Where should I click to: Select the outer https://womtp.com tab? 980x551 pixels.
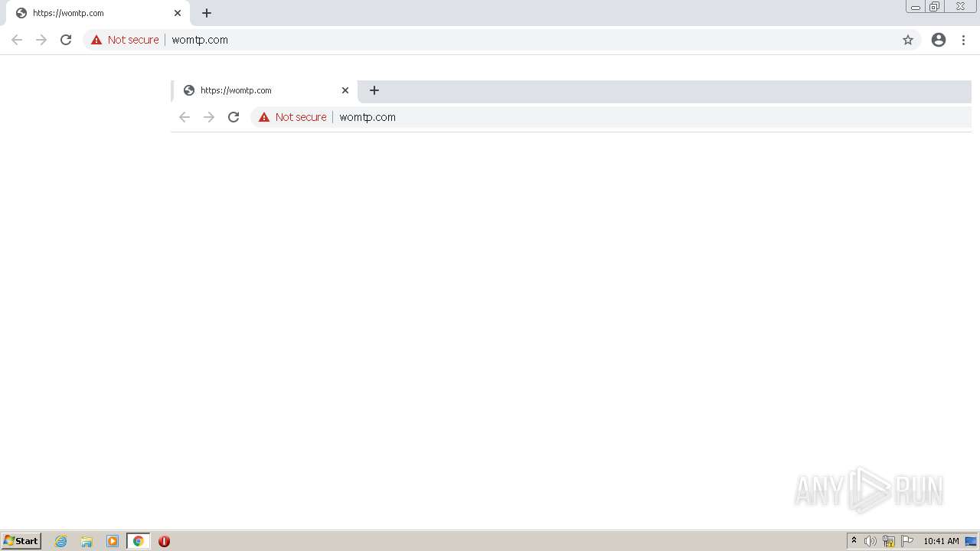pyautogui.click(x=97, y=13)
